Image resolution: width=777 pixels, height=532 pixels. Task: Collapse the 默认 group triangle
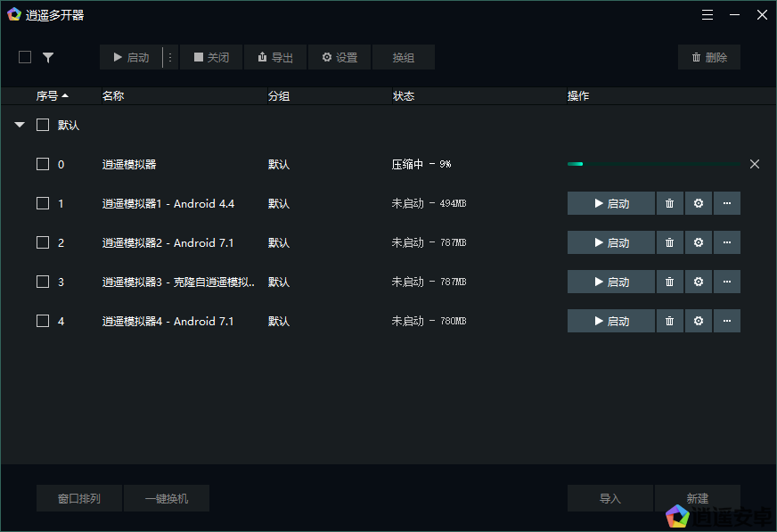(x=20, y=126)
